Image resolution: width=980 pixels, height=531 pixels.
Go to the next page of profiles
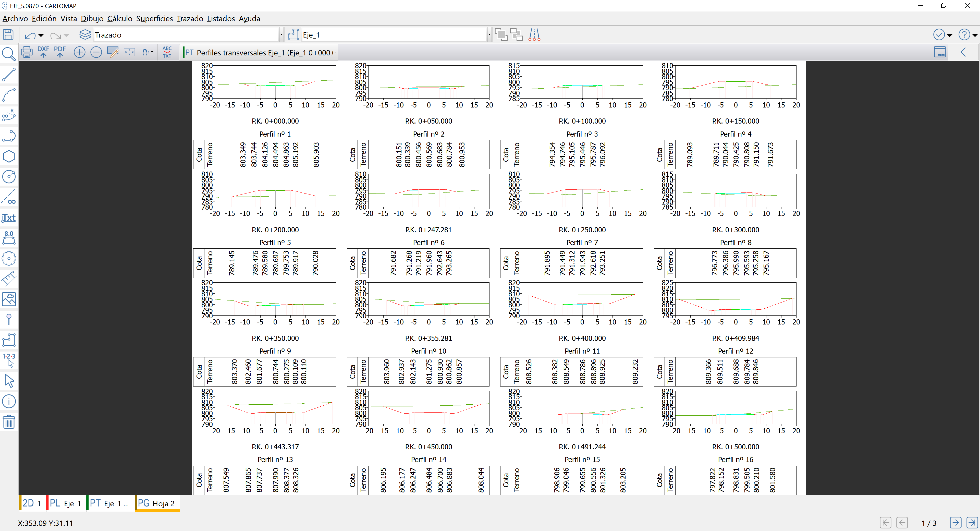coord(957,523)
